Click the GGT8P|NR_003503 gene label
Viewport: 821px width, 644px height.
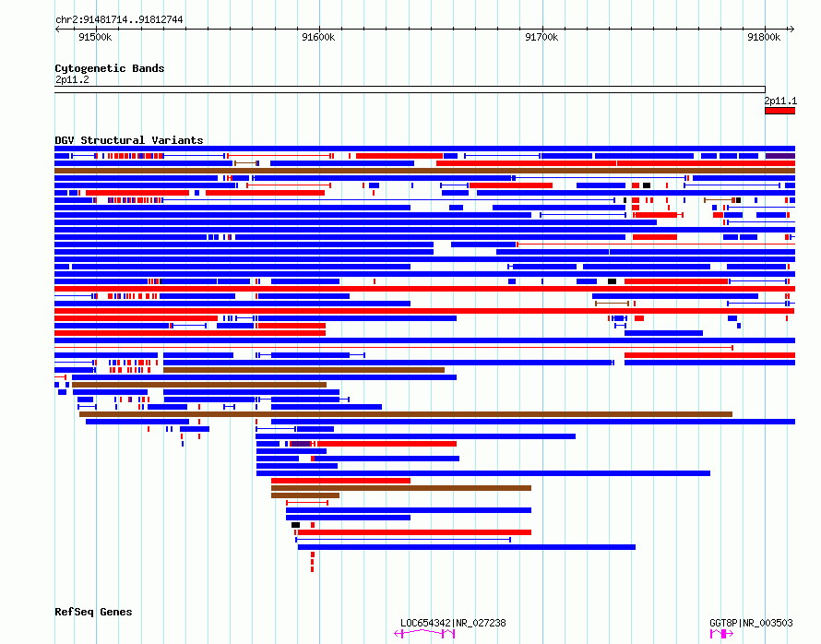pos(751,623)
